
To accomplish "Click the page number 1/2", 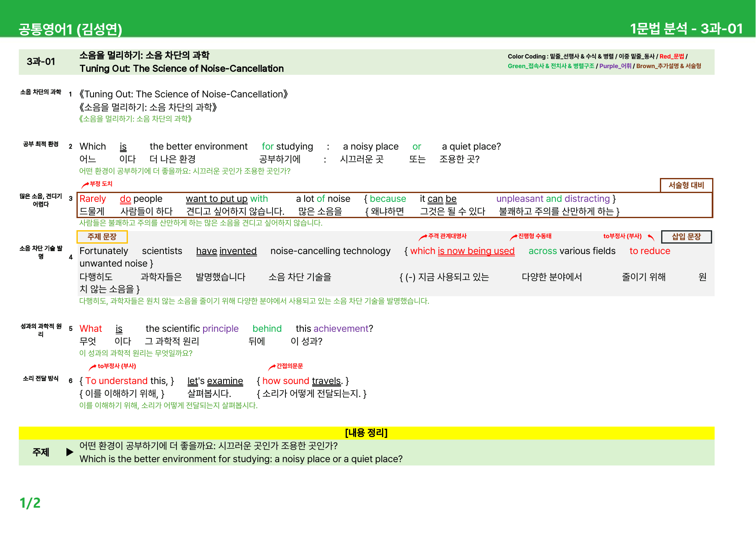I will (x=30, y=503).
